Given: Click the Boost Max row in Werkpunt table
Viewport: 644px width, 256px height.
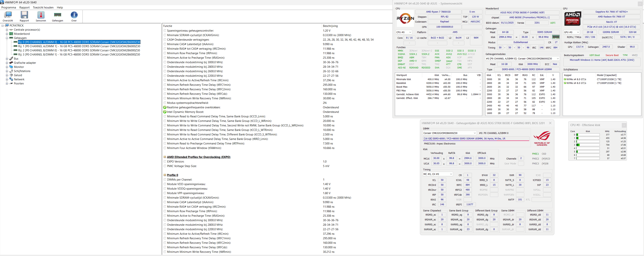Looking at the screenshot, I should pos(438,87).
